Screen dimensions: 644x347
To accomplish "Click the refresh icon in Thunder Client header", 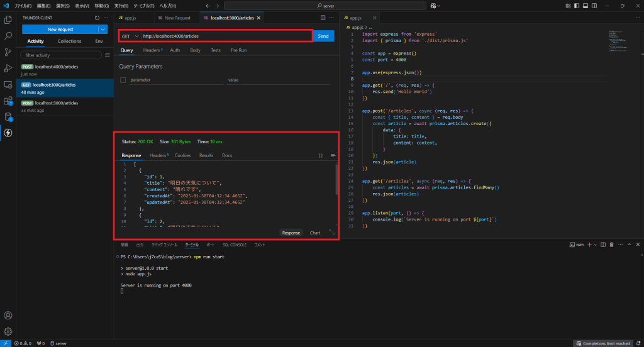I will coord(96,18).
